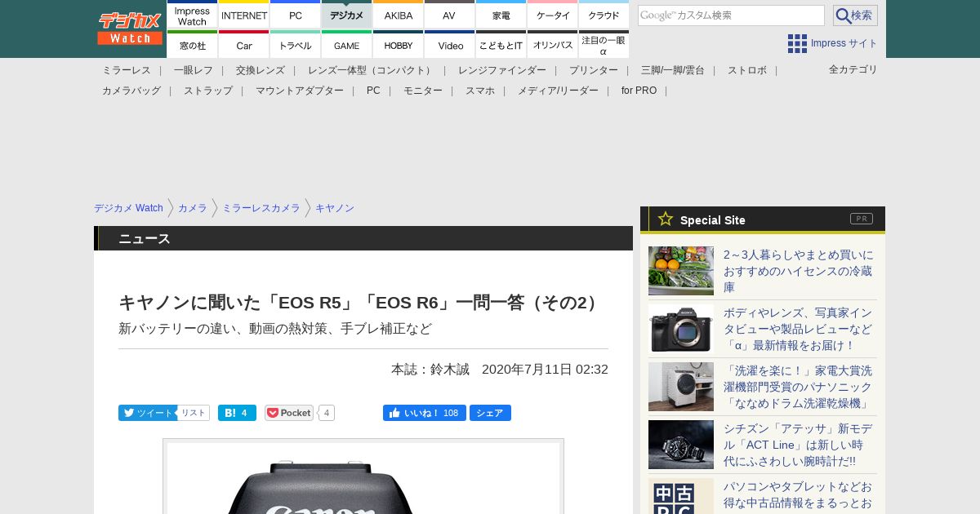Open the レンジファインダー category
The image size is (980, 514).
tap(502, 70)
